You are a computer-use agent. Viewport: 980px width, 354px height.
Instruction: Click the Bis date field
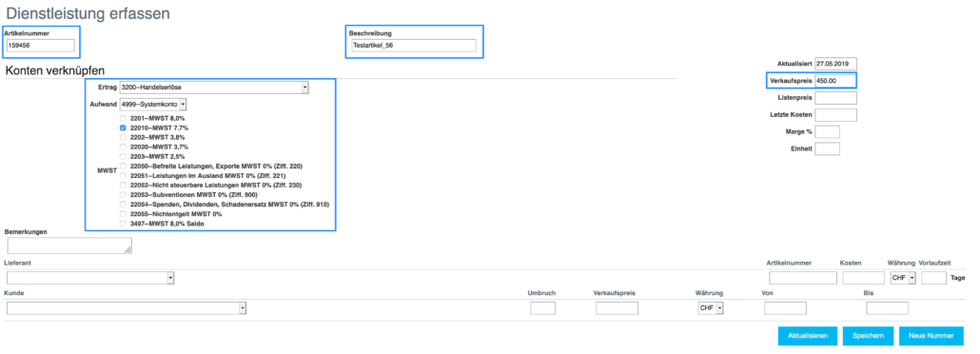click(887, 307)
